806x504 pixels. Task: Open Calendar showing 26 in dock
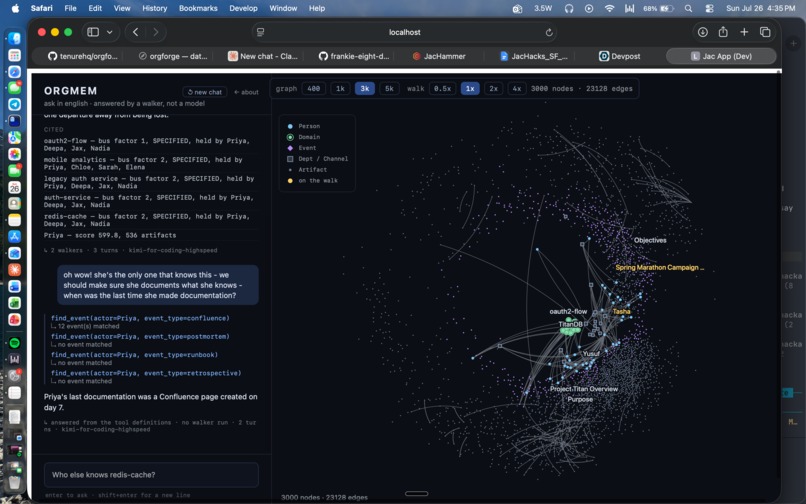tap(14, 187)
